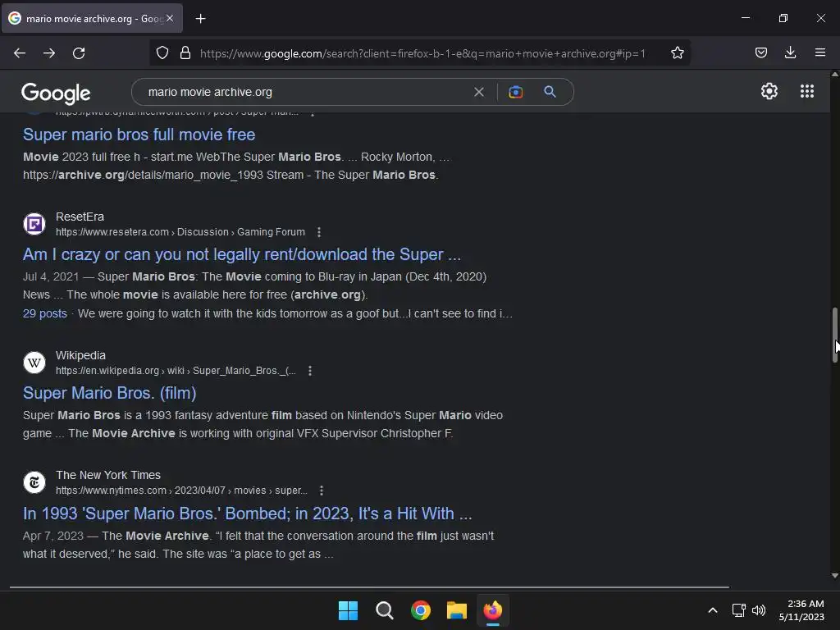Image resolution: width=840 pixels, height=630 pixels.
Task: Open the Firefox downloads panel
Action: [790, 52]
